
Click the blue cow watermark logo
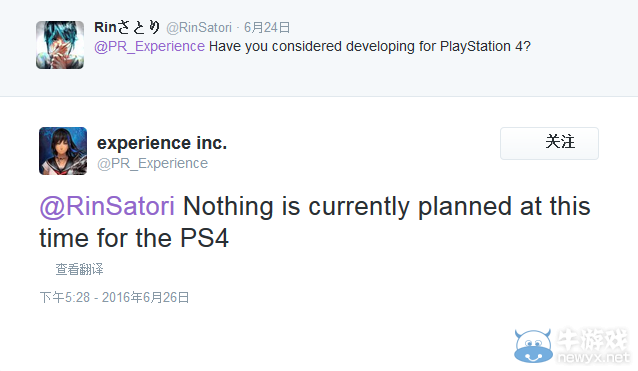[x=533, y=346]
